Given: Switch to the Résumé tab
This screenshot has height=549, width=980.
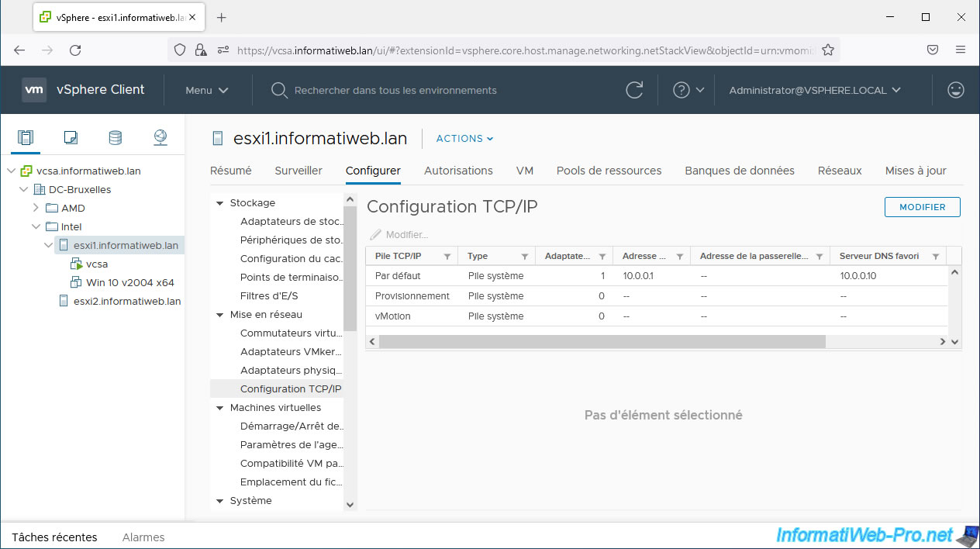Looking at the screenshot, I should 231,171.
